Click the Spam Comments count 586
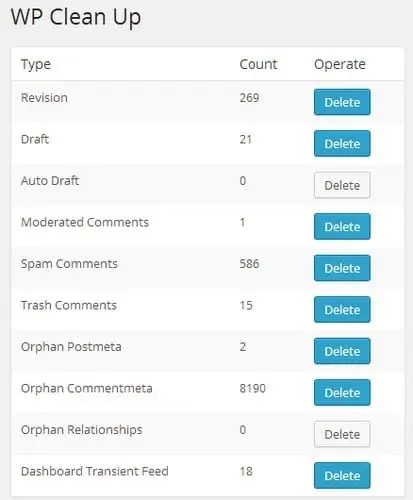The width and height of the screenshot is (413, 500). click(249, 264)
